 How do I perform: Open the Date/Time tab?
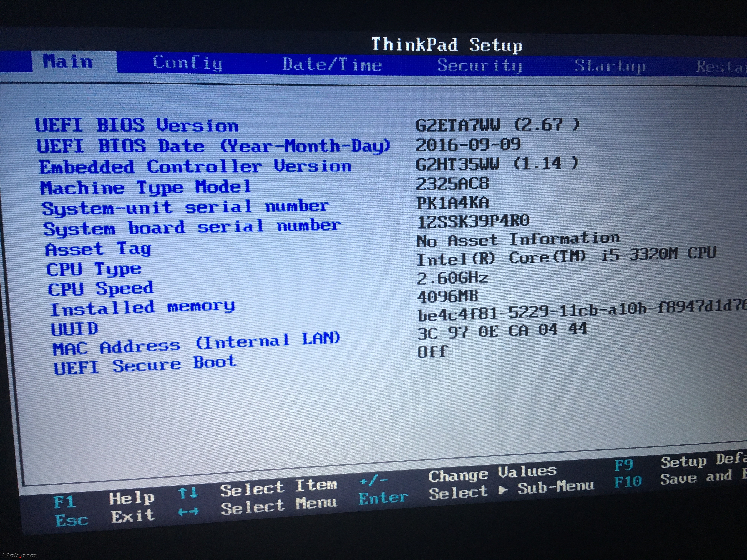332,64
